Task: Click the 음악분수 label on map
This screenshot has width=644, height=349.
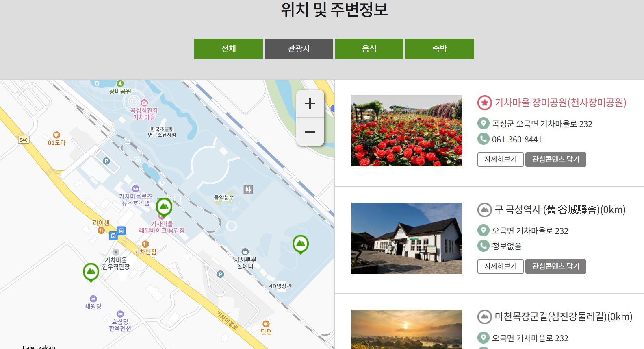Action: pos(224,198)
